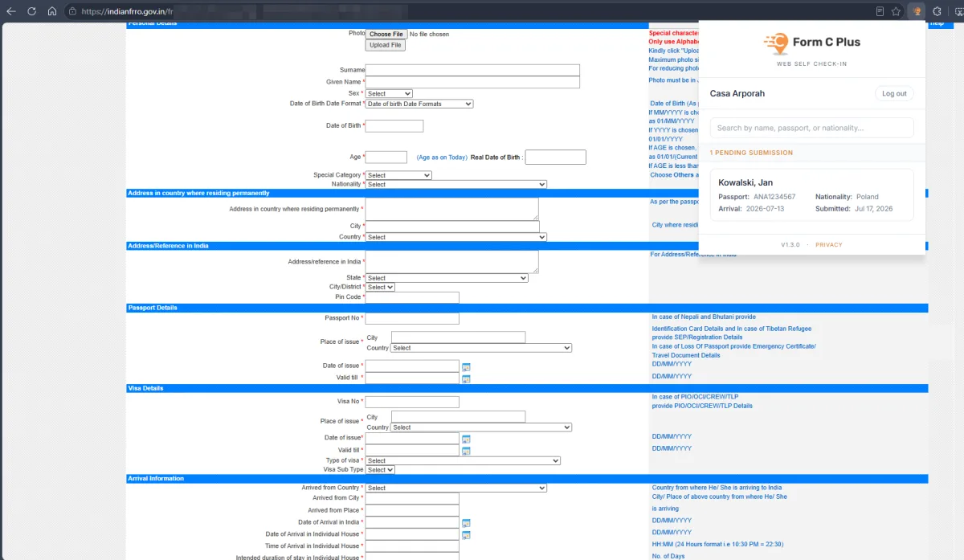Click passport number ANA1234567 text
This screenshot has width=964, height=560.
click(774, 197)
